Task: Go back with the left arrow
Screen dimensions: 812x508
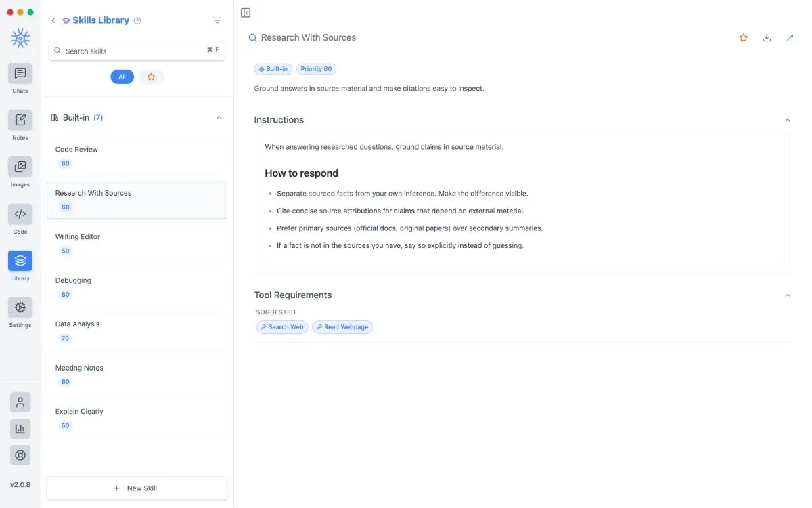Action: pos(53,20)
